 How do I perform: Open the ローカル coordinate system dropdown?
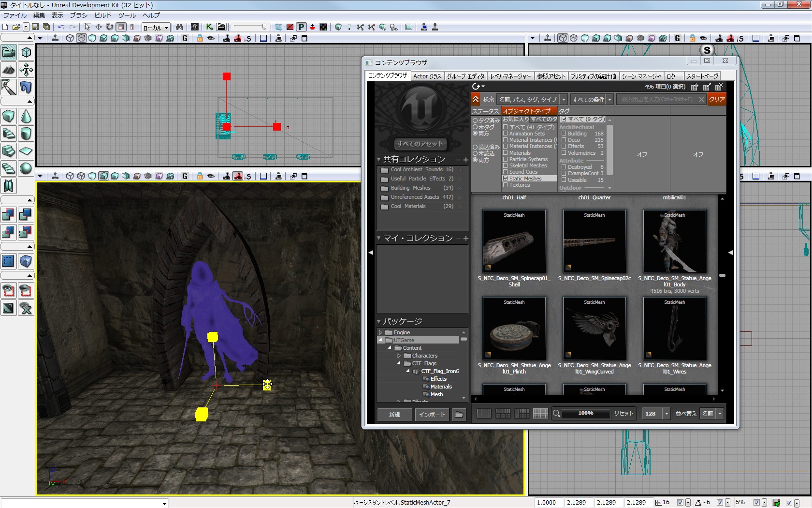tap(156, 28)
